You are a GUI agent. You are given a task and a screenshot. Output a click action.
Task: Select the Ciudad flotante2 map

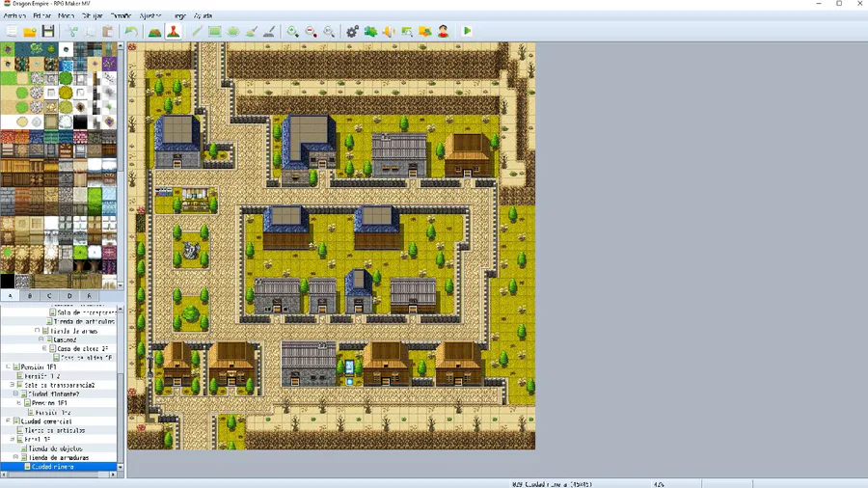54,393
